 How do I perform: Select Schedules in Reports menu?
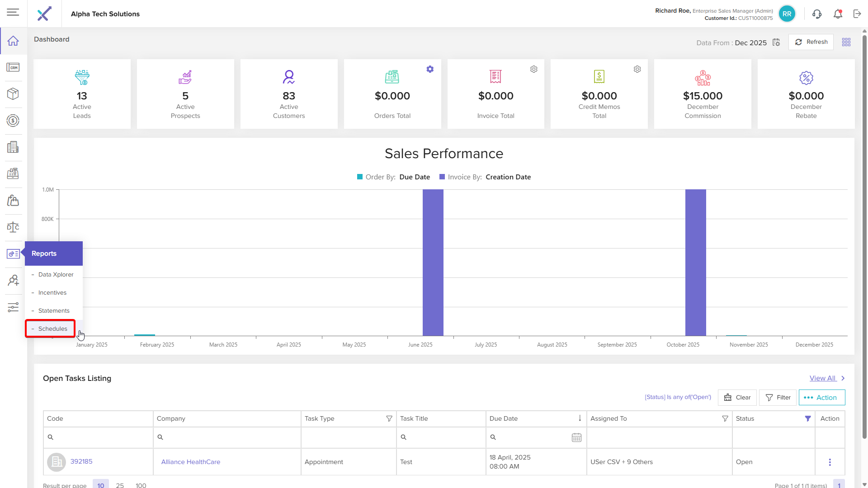(52, 328)
